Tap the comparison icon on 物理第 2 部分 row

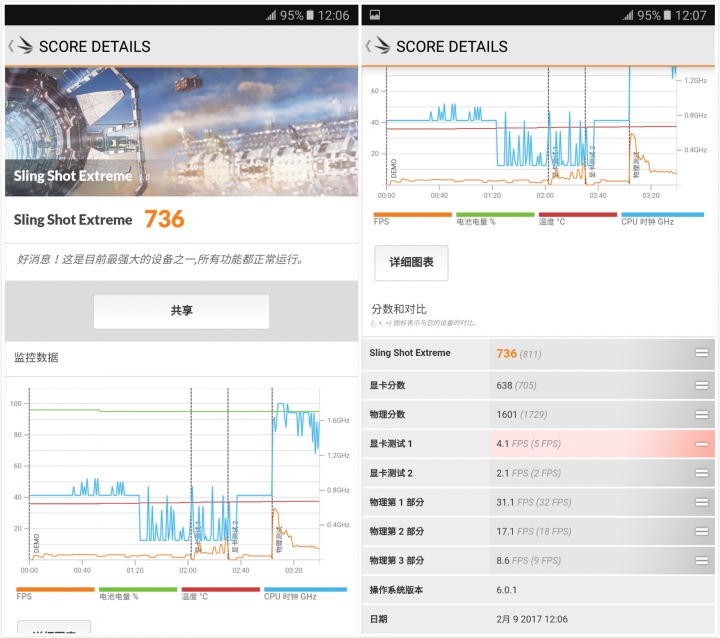[x=702, y=531]
